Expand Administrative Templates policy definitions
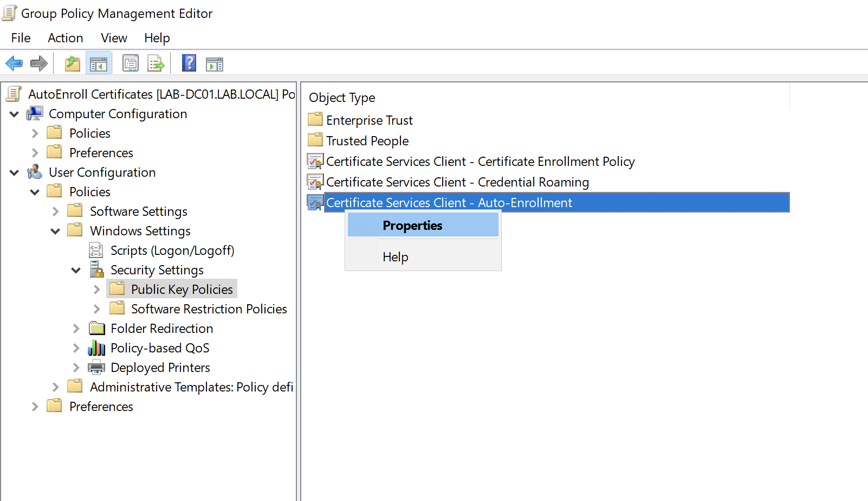 [56, 387]
